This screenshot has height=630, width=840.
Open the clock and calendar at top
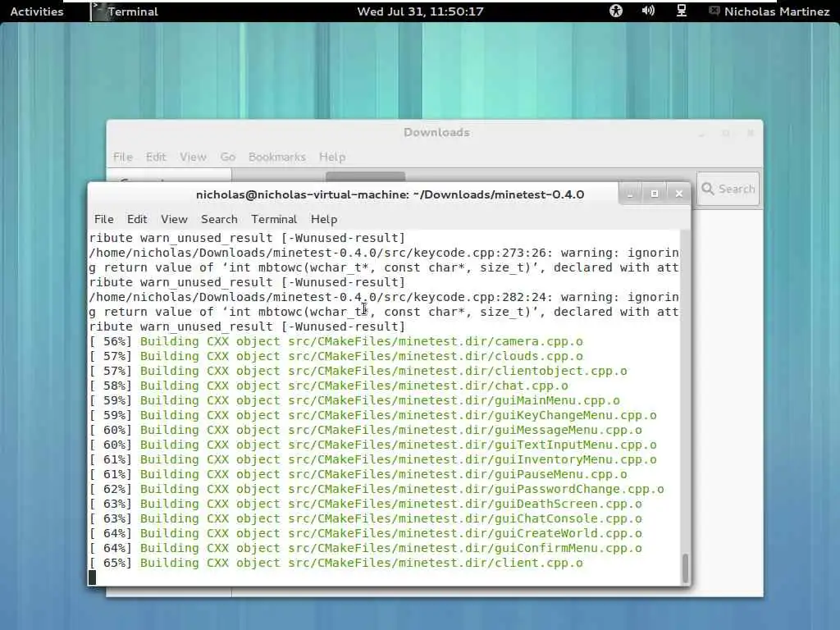tap(421, 11)
